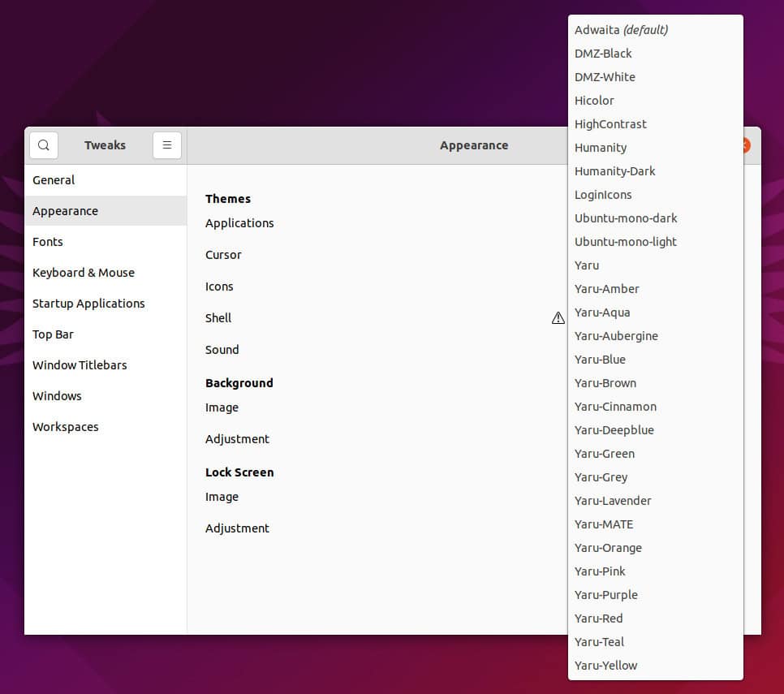Open the General section
Screen dimensions: 784x694
(106, 180)
